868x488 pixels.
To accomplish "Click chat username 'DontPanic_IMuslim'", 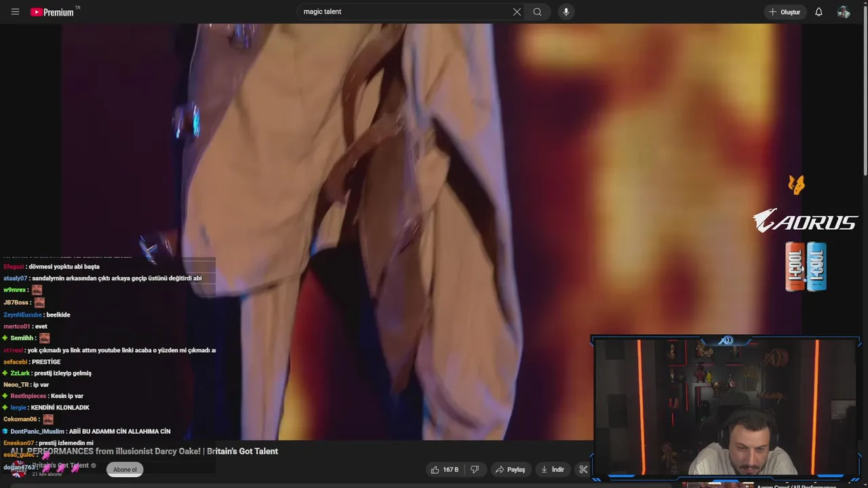I will tap(37, 431).
